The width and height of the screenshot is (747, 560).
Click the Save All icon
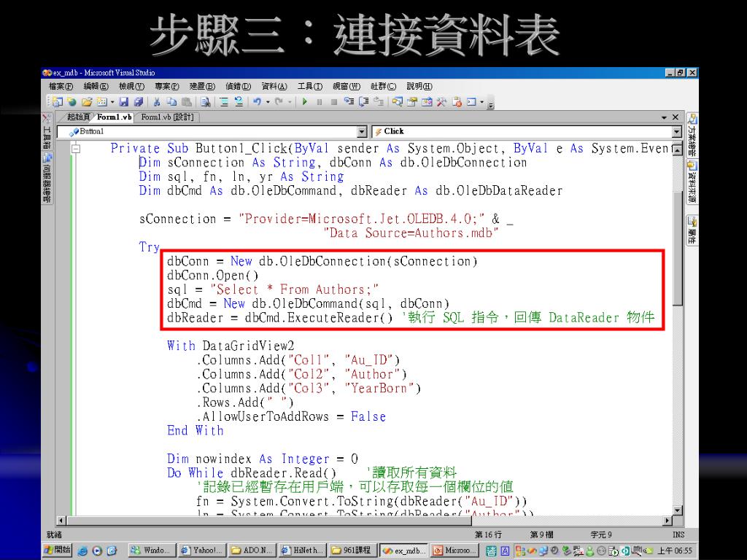coord(138,101)
